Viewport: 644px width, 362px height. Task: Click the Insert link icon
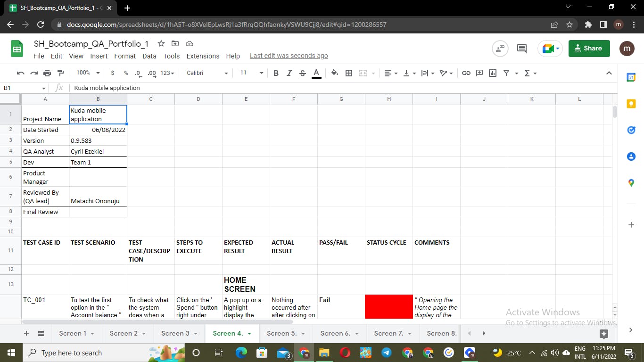(466, 73)
